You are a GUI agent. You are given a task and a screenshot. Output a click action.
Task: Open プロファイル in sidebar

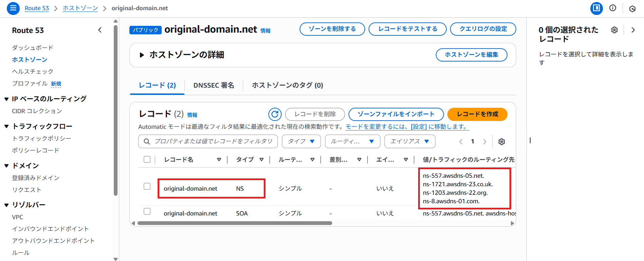[x=30, y=83]
